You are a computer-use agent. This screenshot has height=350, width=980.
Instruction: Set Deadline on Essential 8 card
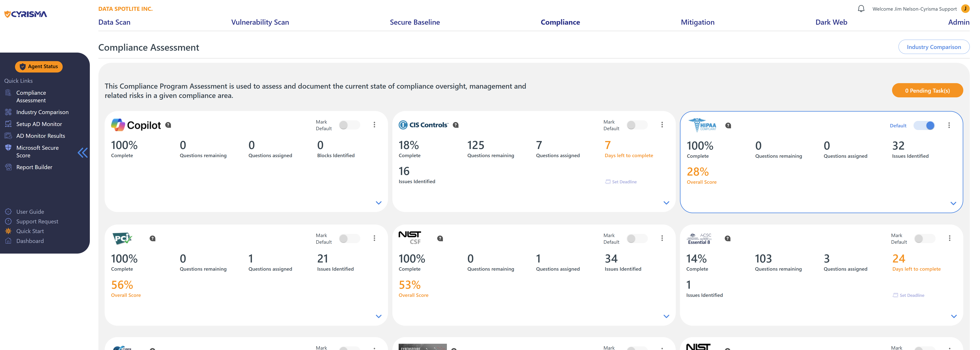tap(908, 295)
